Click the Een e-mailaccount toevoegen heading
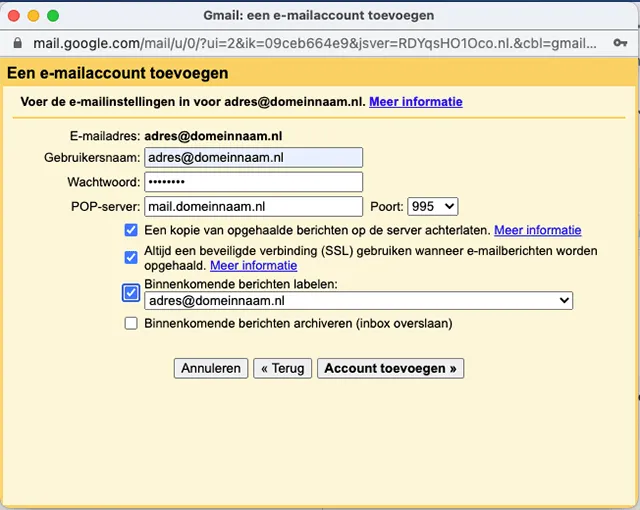The height and width of the screenshot is (510, 640). click(118, 73)
